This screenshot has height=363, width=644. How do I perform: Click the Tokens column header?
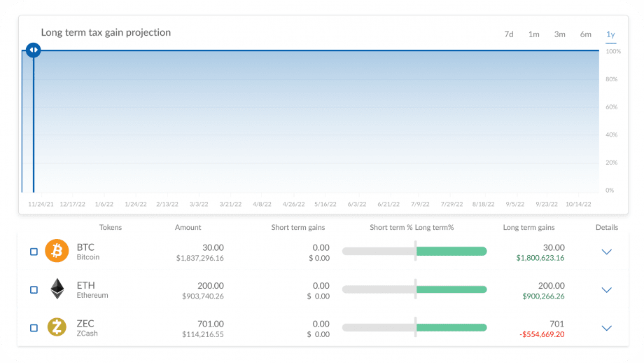(x=111, y=227)
